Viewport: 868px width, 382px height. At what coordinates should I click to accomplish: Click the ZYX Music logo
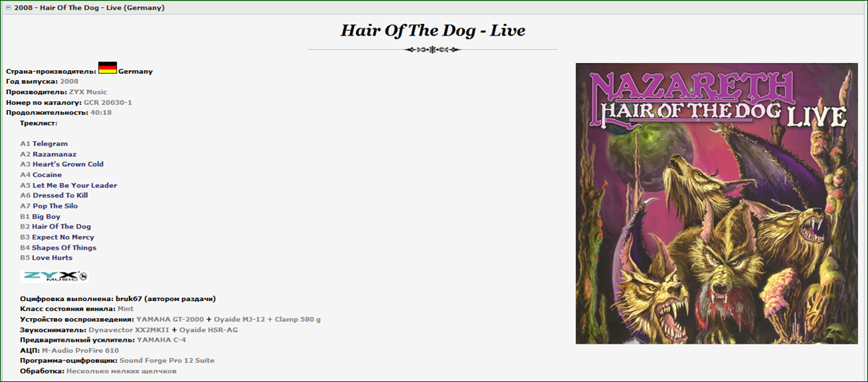point(54,276)
